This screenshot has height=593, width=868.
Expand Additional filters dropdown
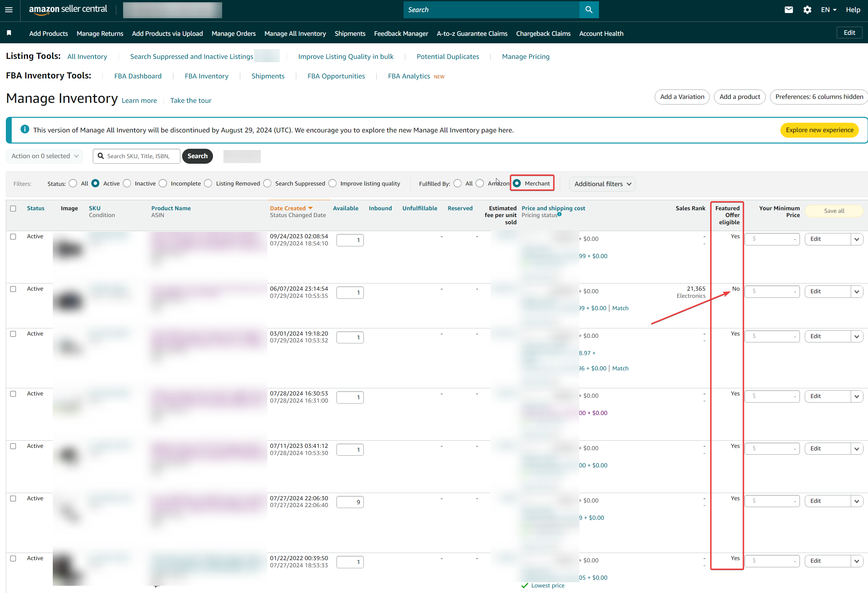602,184
